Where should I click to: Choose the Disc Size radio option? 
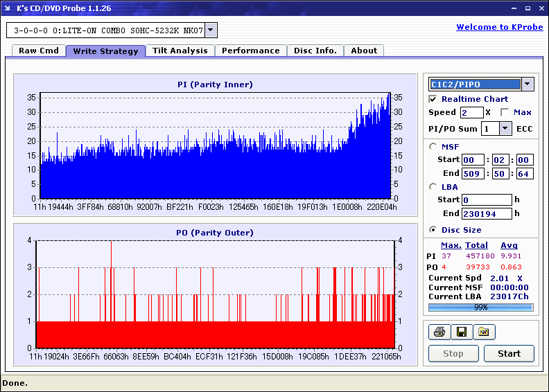coord(433,230)
